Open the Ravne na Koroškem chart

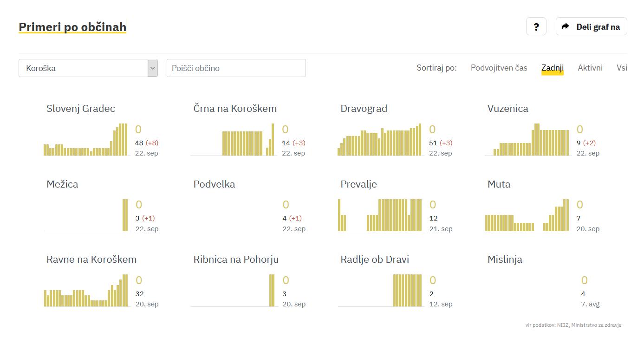[x=86, y=291]
